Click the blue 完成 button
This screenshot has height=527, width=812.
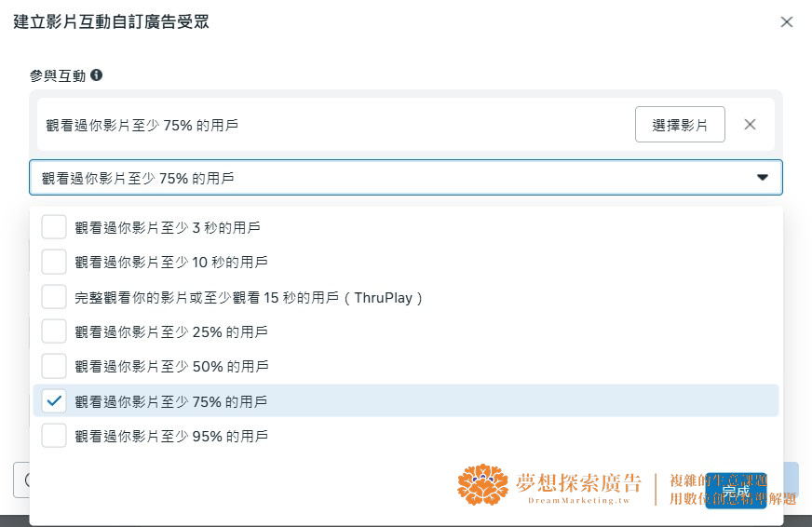(x=736, y=491)
